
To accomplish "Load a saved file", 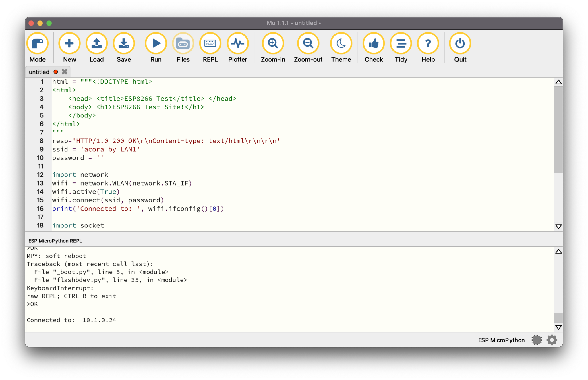I will 96,43.
